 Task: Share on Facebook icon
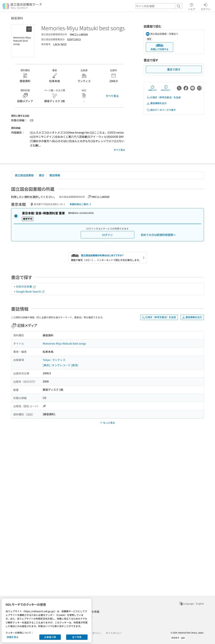pyautogui.click(x=186, y=88)
